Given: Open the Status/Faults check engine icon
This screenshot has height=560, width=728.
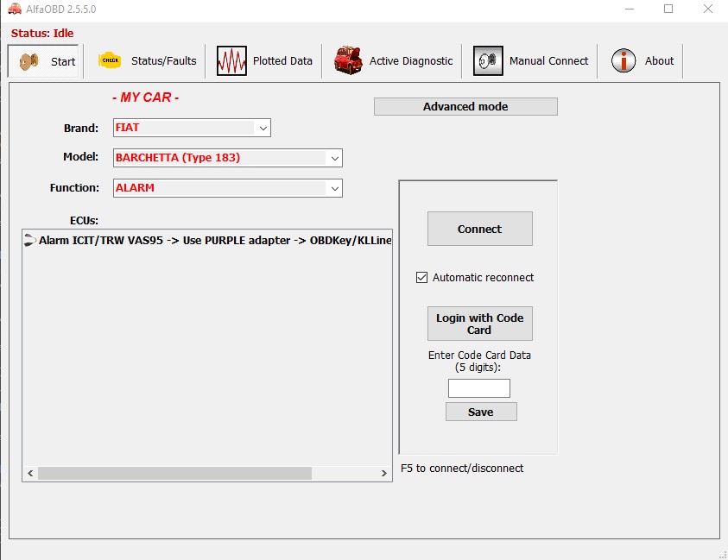Looking at the screenshot, I should 110,60.
